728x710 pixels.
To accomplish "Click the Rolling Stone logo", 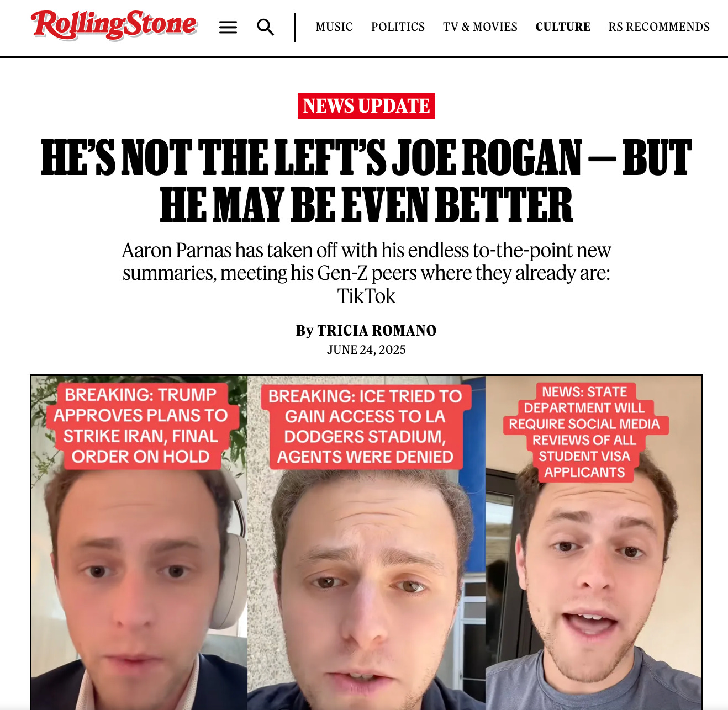I will (x=114, y=25).
